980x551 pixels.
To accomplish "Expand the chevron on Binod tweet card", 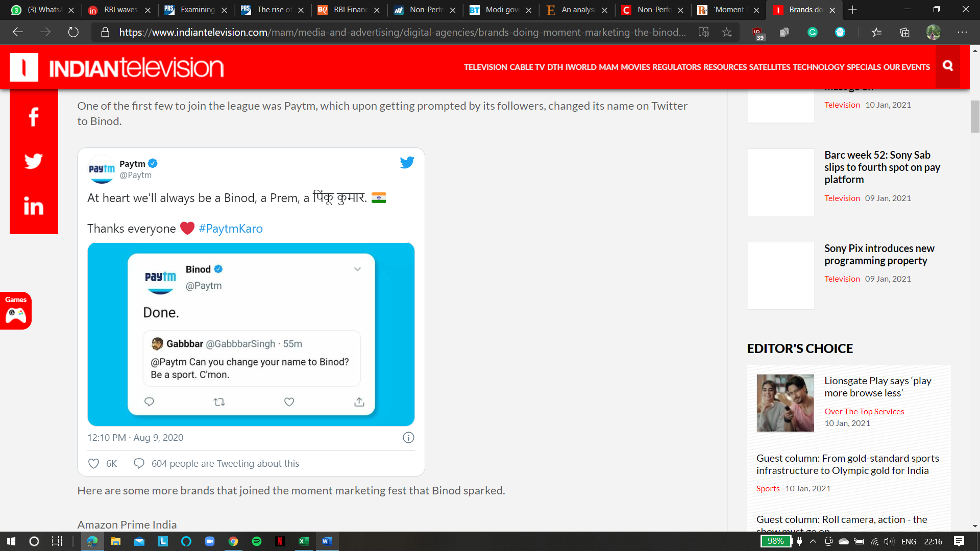I will tap(357, 269).
